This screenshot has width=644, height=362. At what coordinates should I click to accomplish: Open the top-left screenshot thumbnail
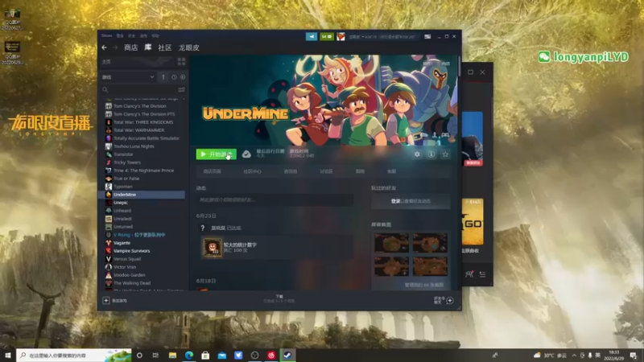click(391, 243)
